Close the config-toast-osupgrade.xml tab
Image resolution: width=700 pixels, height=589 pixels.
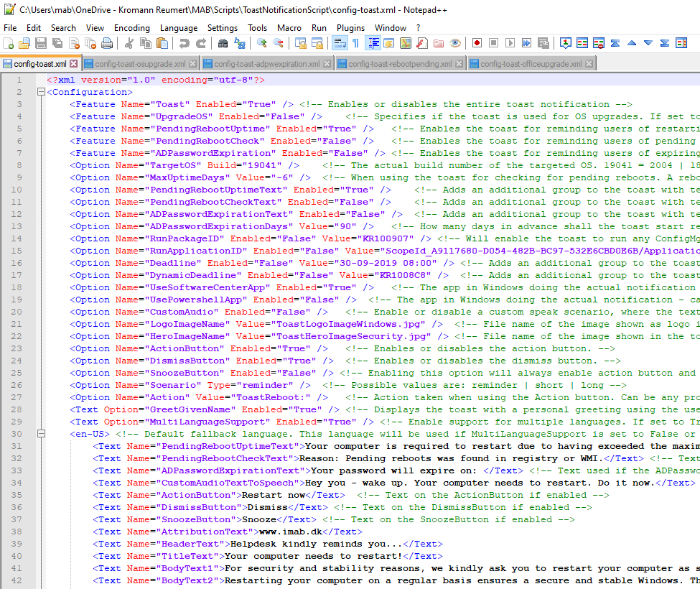click(193, 64)
